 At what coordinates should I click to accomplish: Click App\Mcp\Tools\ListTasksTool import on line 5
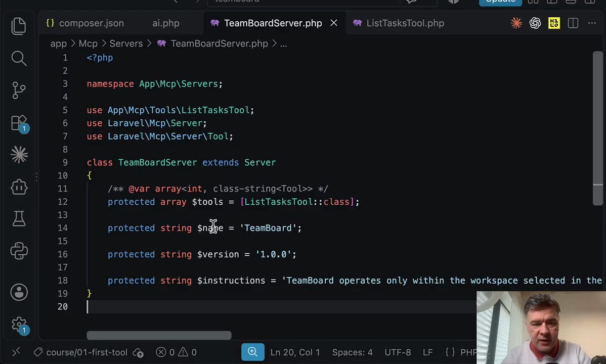click(178, 110)
